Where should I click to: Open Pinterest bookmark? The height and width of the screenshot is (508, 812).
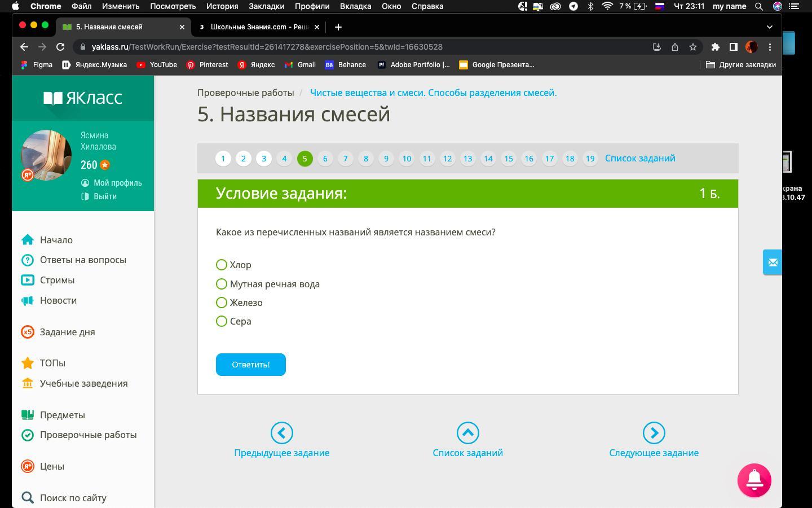pyautogui.click(x=207, y=65)
